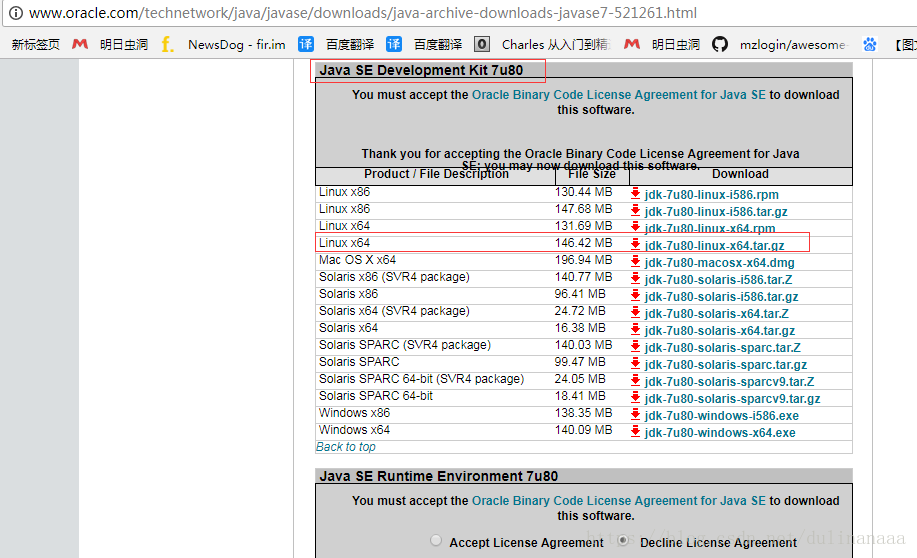Download jdk-7u80-macosx-x64.dmg link
The height and width of the screenshot is (558, 917).
[x=719, y=263]
